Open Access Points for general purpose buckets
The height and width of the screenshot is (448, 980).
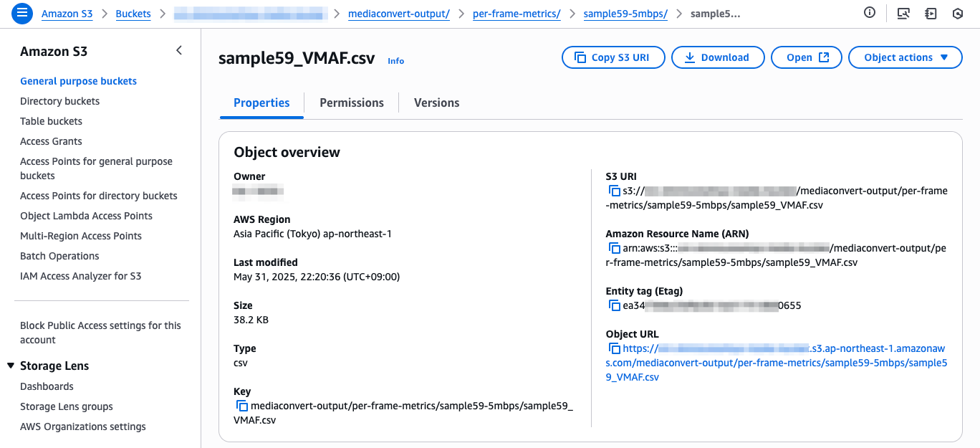pyautogui.click(x=96, y=168)
